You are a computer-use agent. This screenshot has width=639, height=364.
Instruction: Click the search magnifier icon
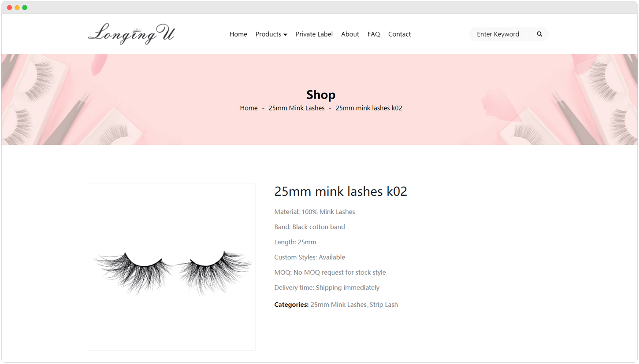pyautogui.click(x=539, y=34)
